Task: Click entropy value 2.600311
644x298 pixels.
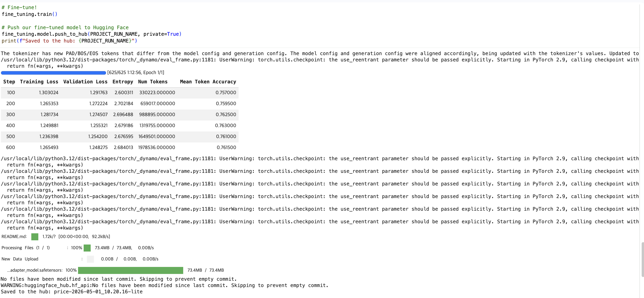Action: tap(124, 92)
